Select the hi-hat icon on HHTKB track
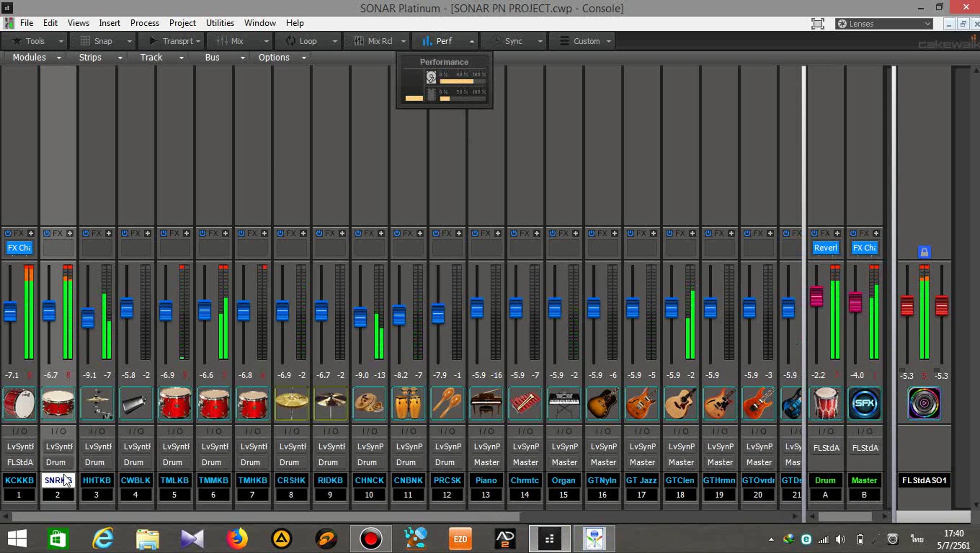Screen dimensions: 980x553 click(x=97, y=403)
